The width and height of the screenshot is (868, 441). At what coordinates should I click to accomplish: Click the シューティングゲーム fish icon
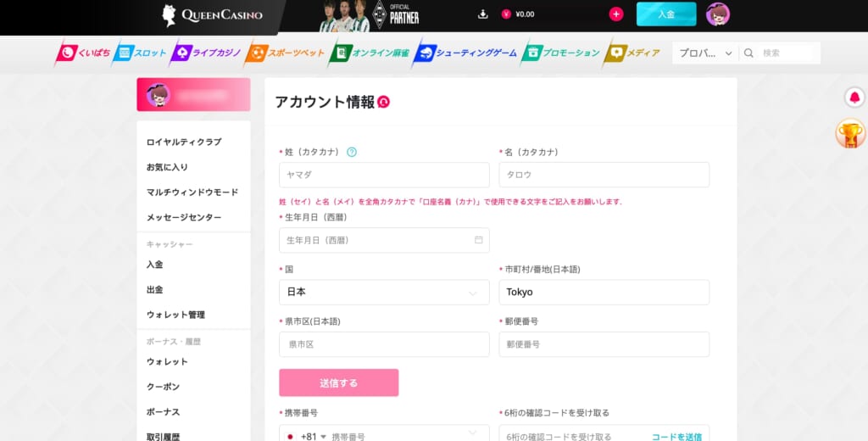(x=426, y=53)
